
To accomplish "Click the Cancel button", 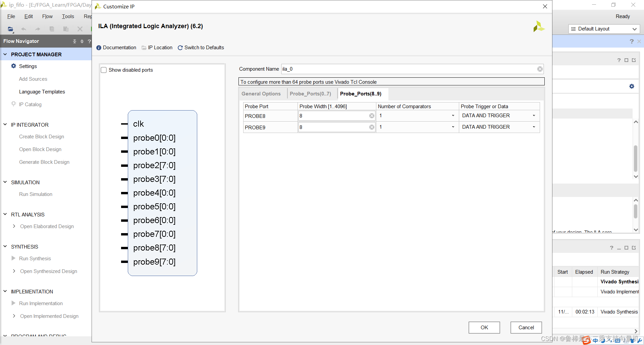I will [526, 328].
